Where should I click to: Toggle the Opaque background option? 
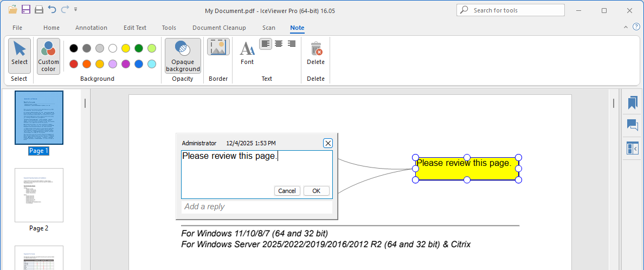click(x=183, y=56)
